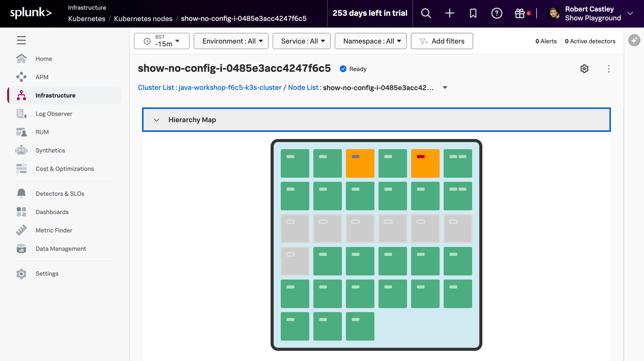Viewport: 644px width, 361px height.
Task: Open the AI assistant sparkle icon
Action: (x=634, y=40)
